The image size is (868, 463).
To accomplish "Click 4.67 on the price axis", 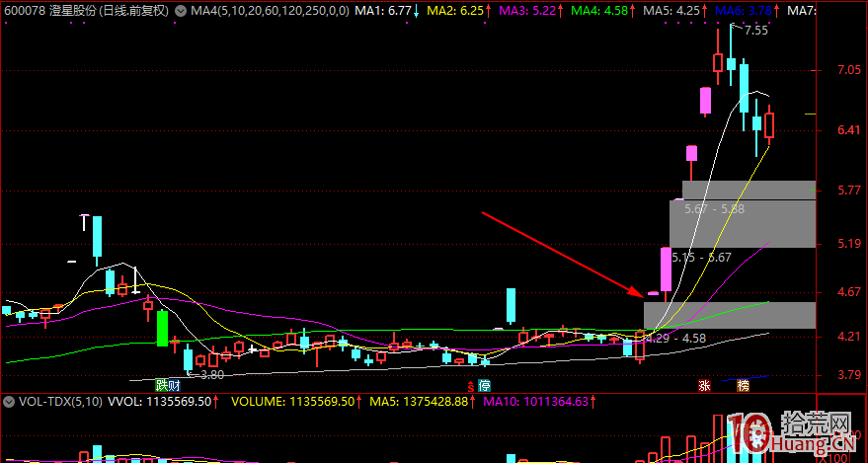I will [x=850, y=292].
